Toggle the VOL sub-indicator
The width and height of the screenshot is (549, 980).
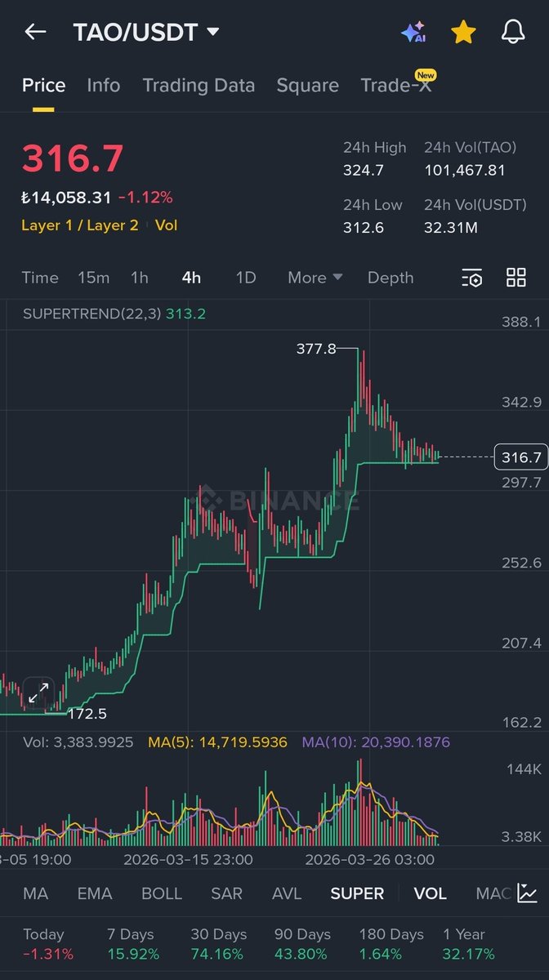coord(430,893)
